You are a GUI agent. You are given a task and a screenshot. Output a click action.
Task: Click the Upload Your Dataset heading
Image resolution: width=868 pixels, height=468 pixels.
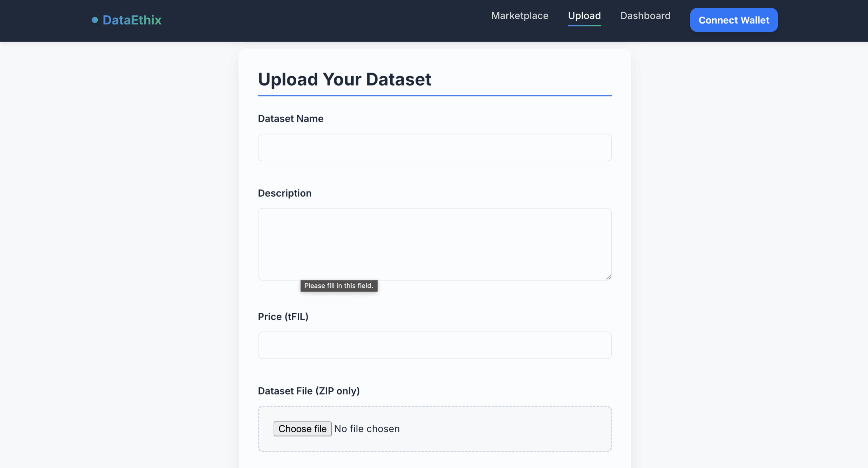(x=344, y=79)
